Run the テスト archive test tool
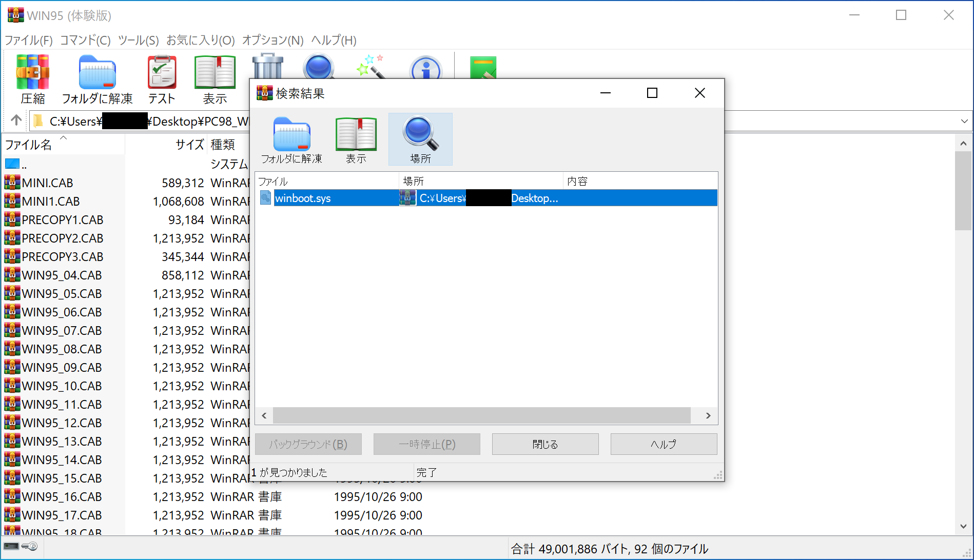Viewport: 974px width, 560px height. click(162, 79)
